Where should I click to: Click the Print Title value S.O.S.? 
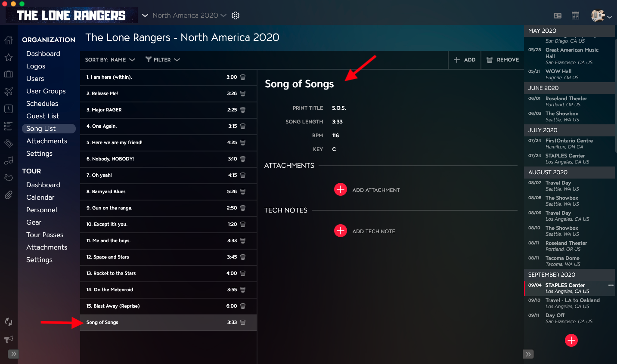pyautogui.click(x=339, y=108)
